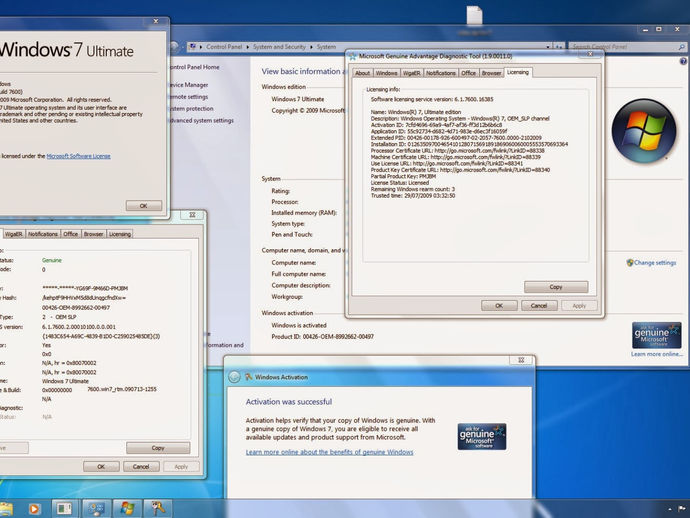The width and height of the screenshot is (690, 518).
Task: Click the Windows Explorer icon in the taskbar
Action: pyautogui.click(x=6, y=509)
